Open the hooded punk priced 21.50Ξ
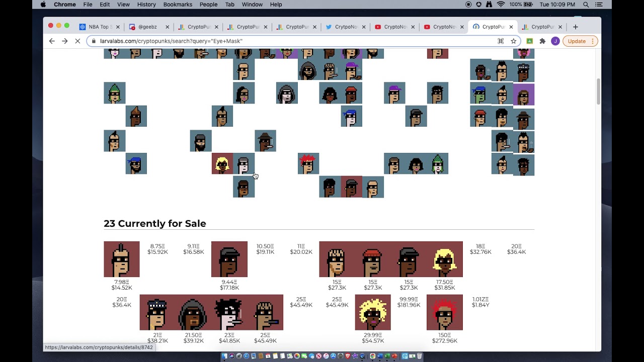 [x=193, y=313]
